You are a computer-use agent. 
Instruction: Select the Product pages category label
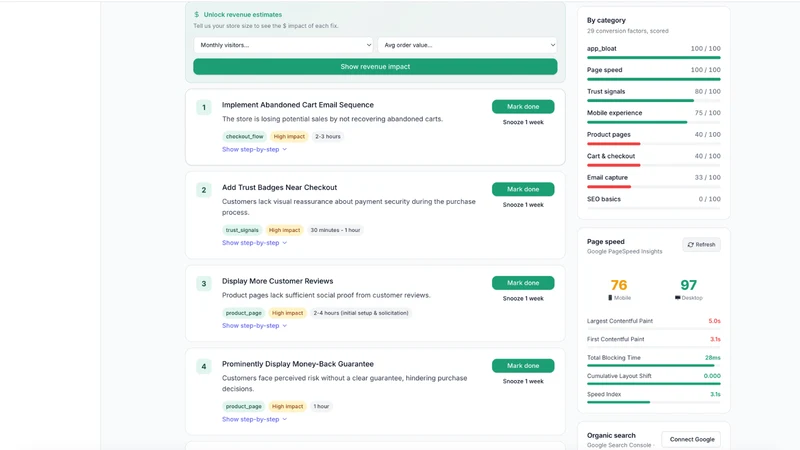609,135
